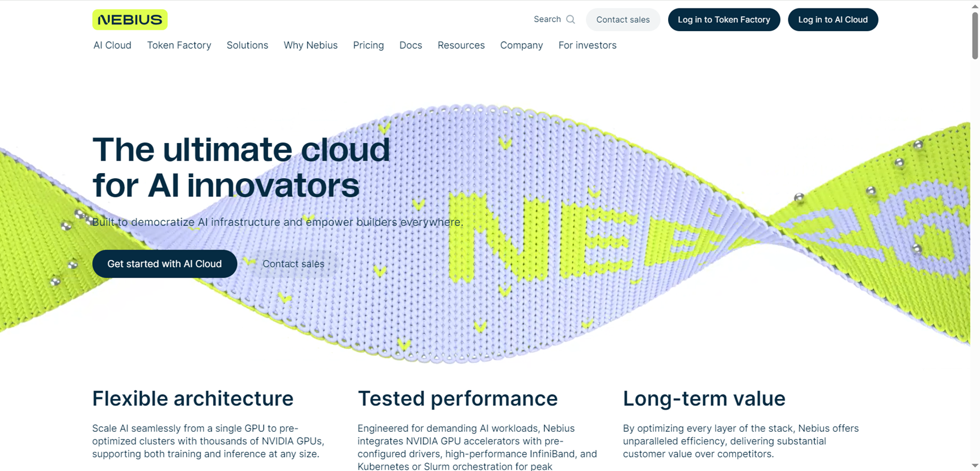Open the Token Factory menu
The width and height of the screenshot is (980, 471).
[x=179, y=45]
